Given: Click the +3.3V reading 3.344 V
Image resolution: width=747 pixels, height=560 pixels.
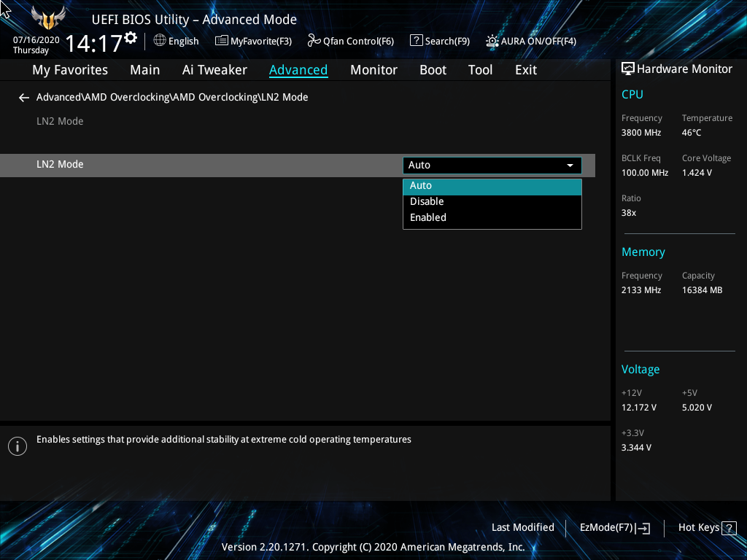Looking at the screenshot, I should click(636, 448).
